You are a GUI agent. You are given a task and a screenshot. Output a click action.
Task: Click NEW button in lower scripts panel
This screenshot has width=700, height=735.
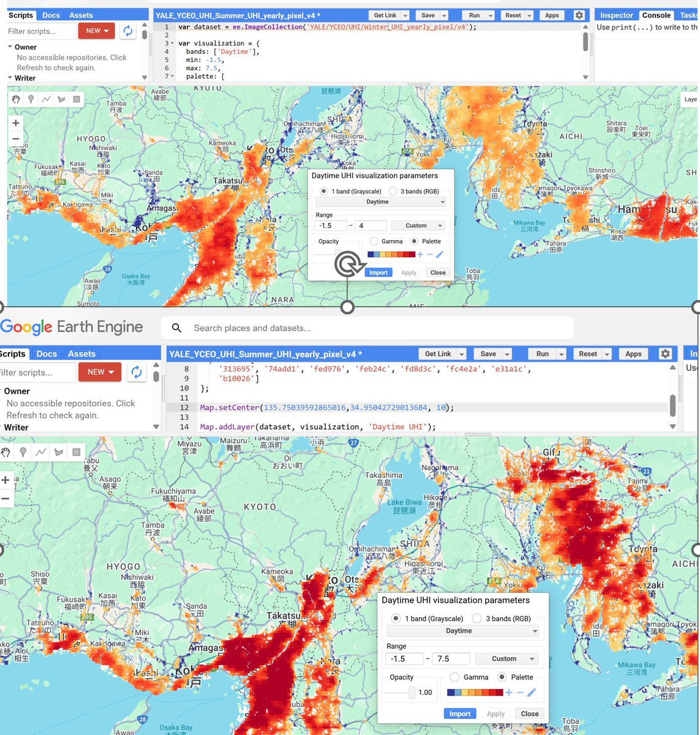click(x=101, y=372)
